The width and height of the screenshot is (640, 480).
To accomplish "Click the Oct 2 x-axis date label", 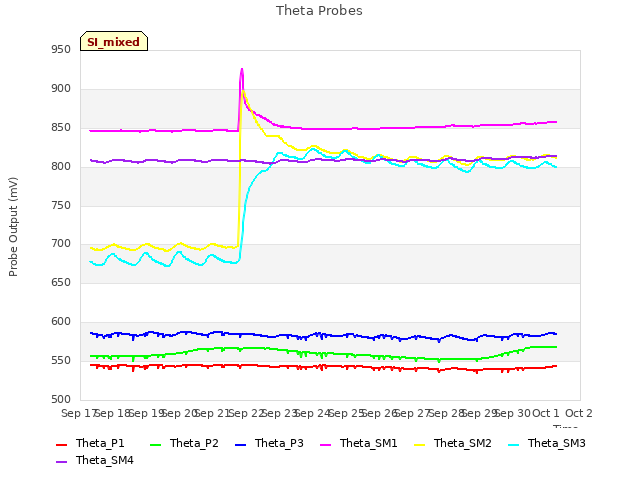I will click(579, 413).
